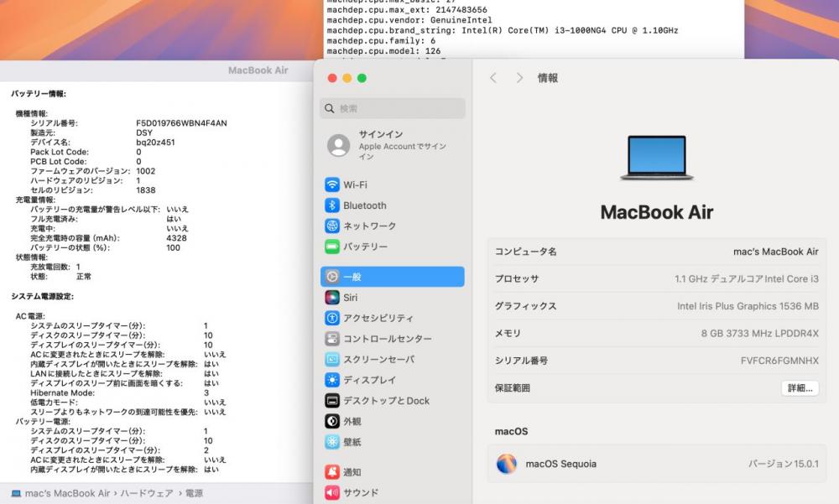Open the Siri icon in sidebar
Screen dimensions: 839x504
pos(332,298)
